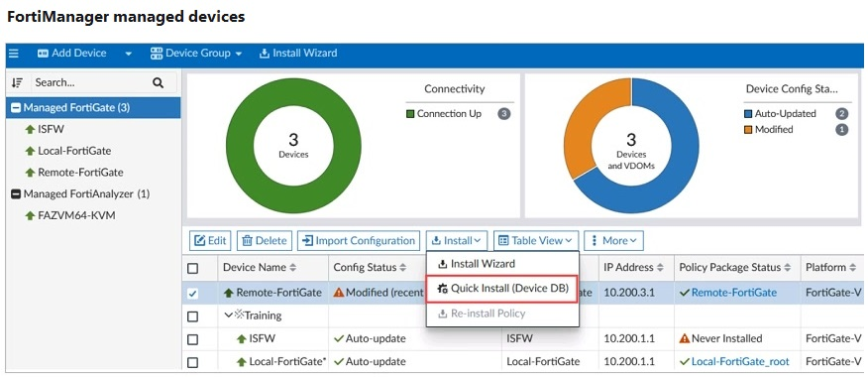Click the device Search input field
The height and width of the screenshot is (377, 868).
(91, 83)
